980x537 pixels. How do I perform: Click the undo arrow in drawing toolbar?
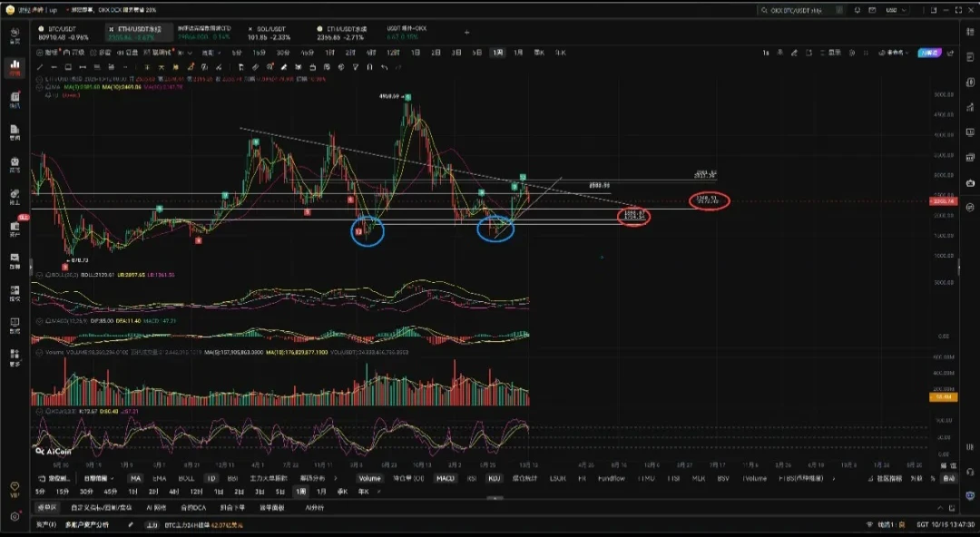[384, 67]
